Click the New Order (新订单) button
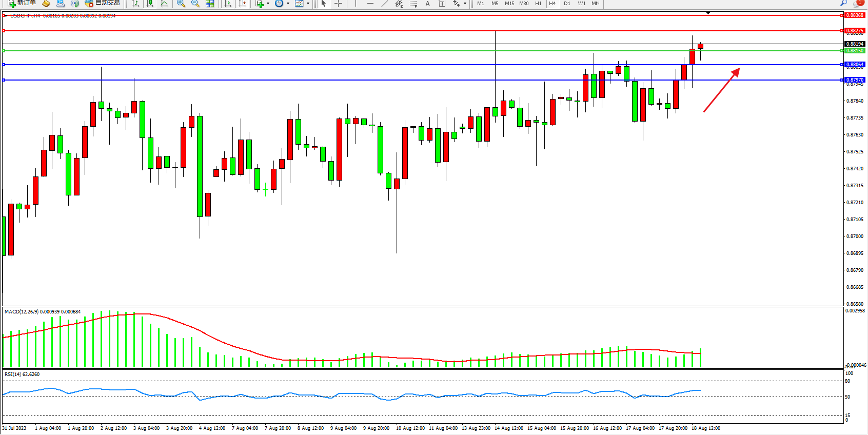 (x=22, y=3)
